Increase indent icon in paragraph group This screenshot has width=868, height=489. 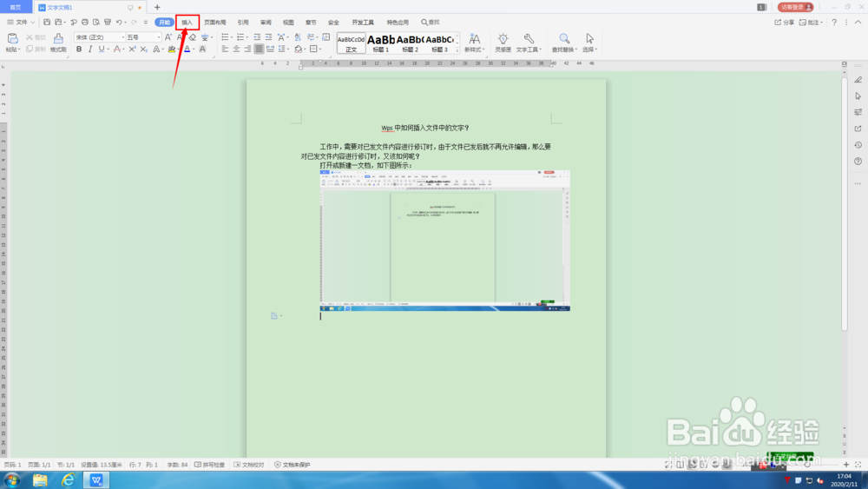[x=268, y=37]
